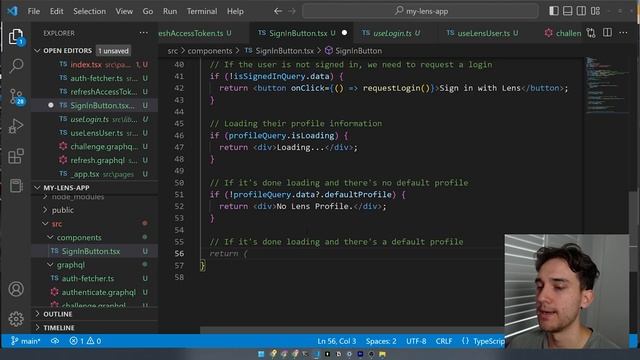Switch to the challenge graphql tab
Image resolution: width=640 pixels, height=360 pixels.
tap(562, 33)
